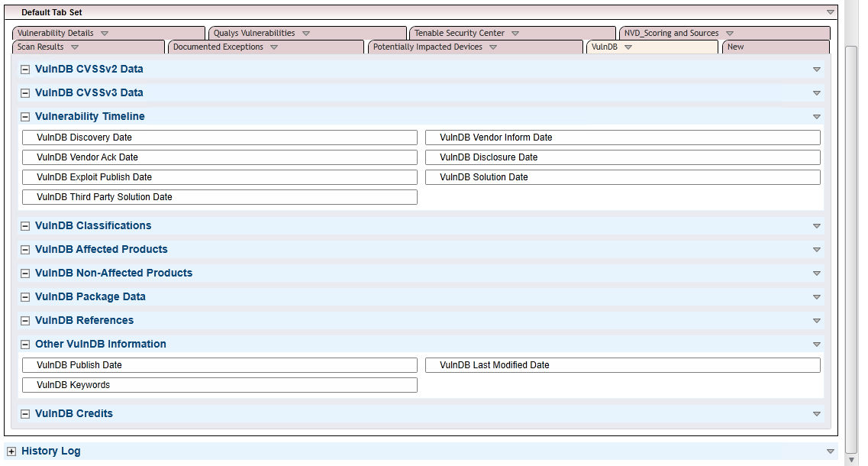The height and width of the screenshot is (466, 868).
Task: Open NVD_Scoring and Sources tab dropdown arrow
Action: [730, 34]
